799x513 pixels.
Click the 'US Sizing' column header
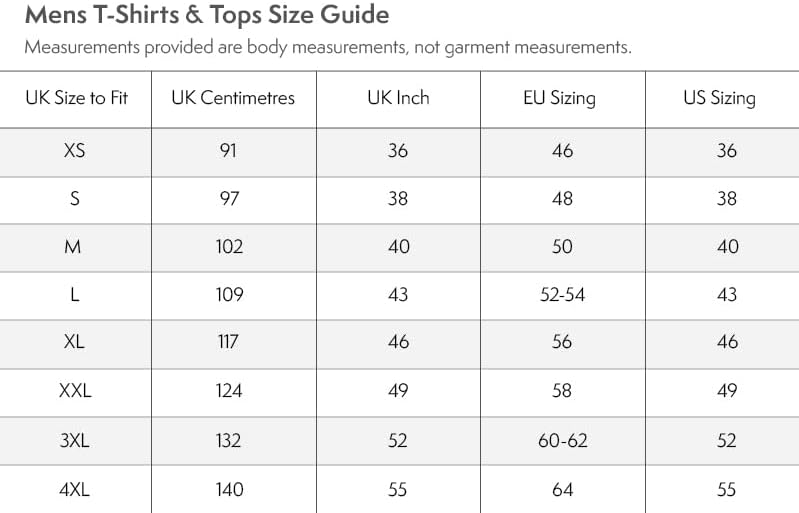[719, 98]
